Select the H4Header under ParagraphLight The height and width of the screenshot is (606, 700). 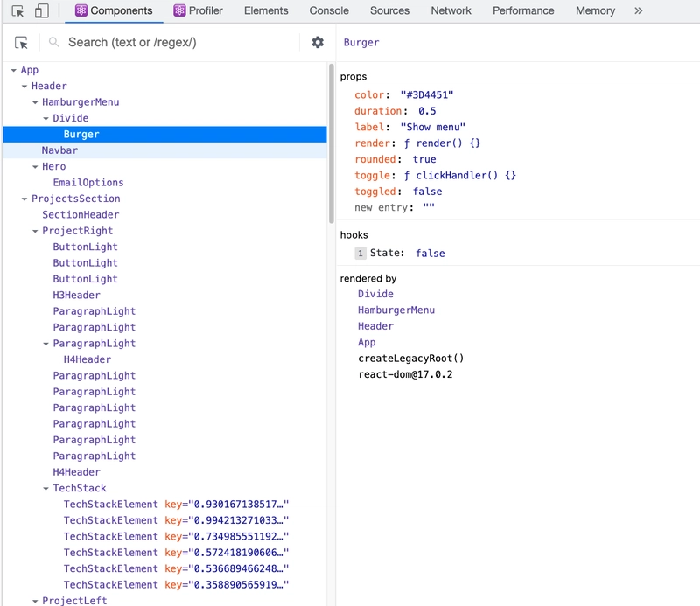coord(87,359)
